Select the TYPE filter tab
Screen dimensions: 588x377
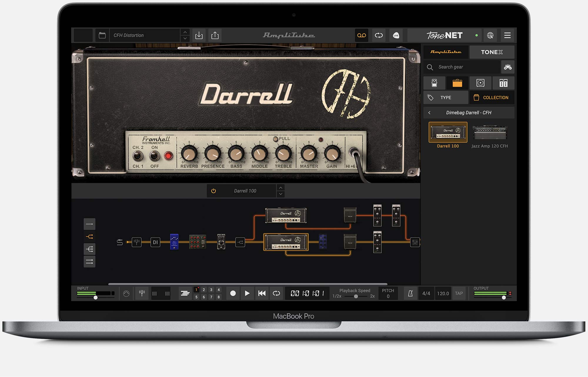click(x=446, y=98)
